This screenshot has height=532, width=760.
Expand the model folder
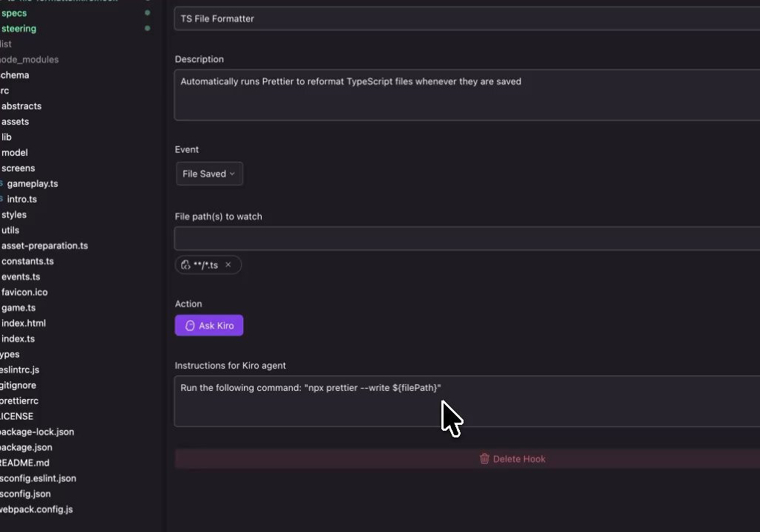pyautogui.click(x=15, y=153)
